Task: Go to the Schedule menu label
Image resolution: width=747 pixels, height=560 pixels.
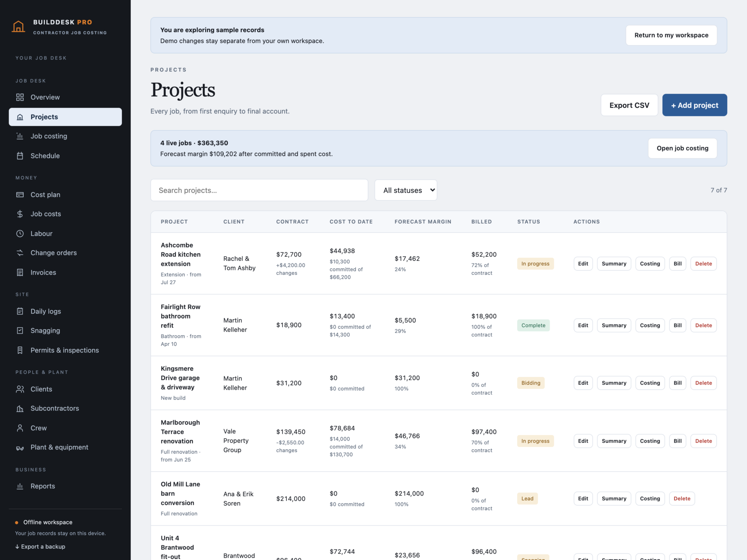Action: (x=45, y=156)
